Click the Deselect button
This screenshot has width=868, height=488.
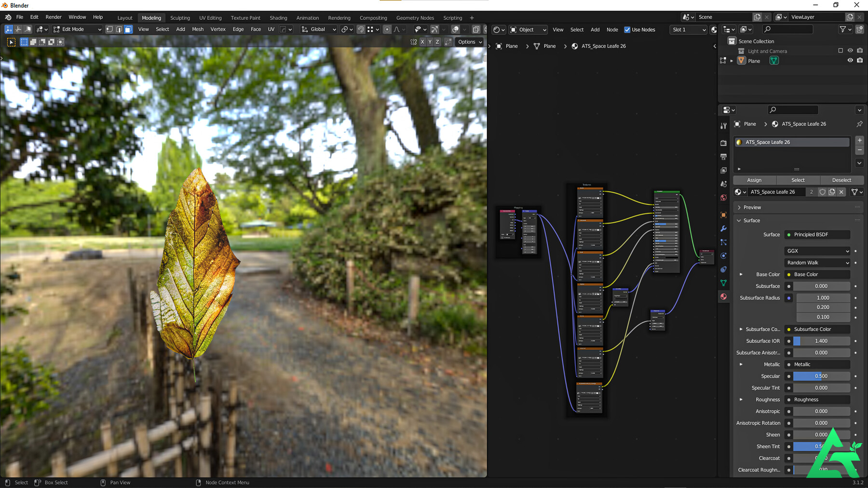(842, 180)
